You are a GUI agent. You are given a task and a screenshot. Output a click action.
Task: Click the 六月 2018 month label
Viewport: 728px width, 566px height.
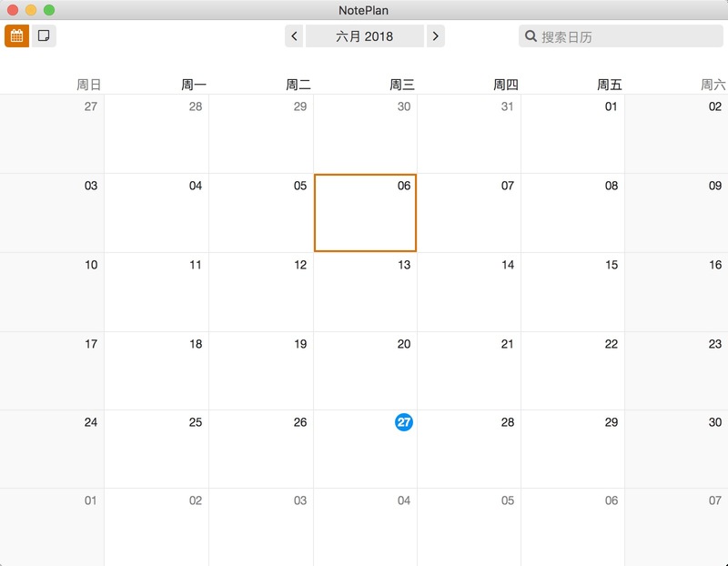pos(364,36)
